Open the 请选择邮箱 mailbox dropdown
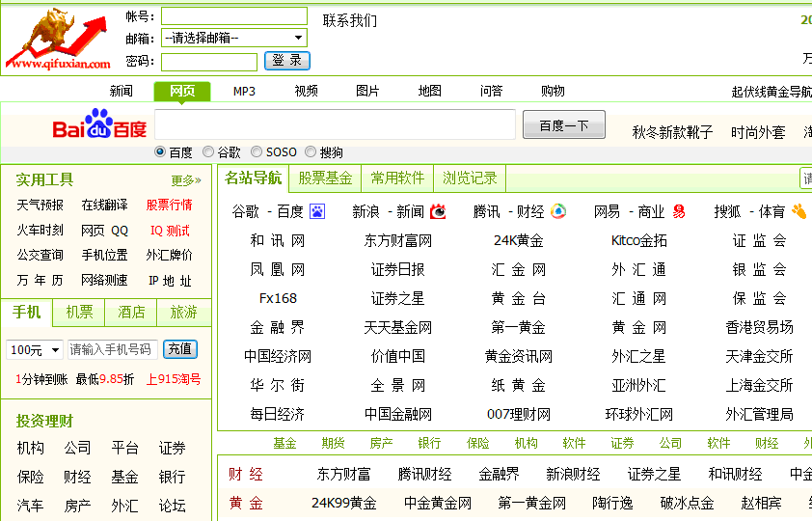 pos(234,38)
